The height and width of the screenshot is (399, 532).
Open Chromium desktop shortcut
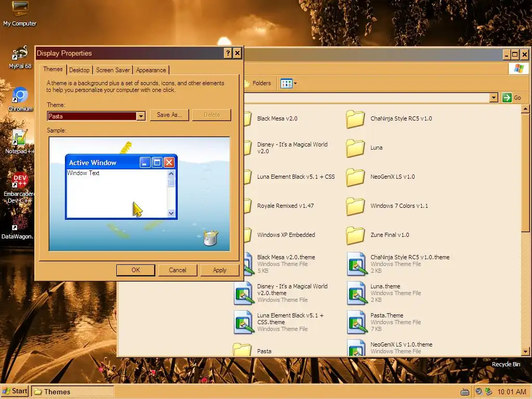point(20,99)
